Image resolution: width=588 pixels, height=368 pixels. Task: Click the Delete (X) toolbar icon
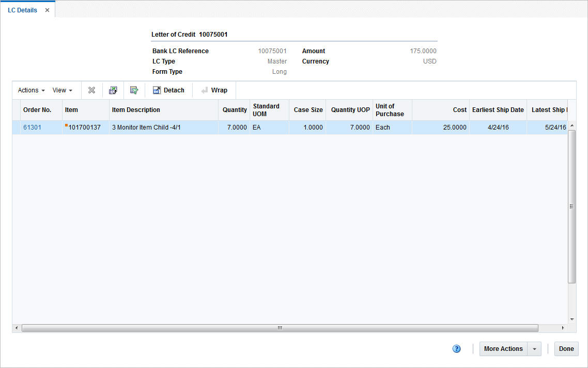pyautogui.click(x=91, y=90)
